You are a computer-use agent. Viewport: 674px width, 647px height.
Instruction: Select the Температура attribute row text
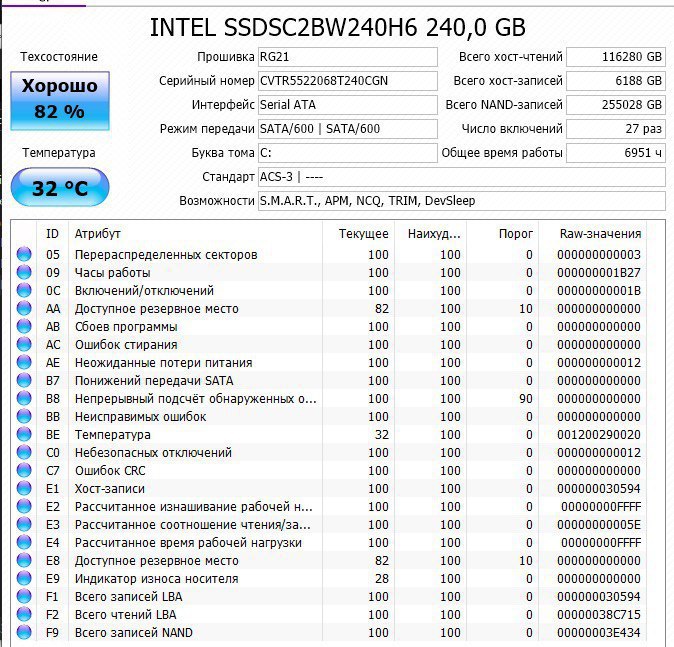pyautogui.click(x=113, y=435)
